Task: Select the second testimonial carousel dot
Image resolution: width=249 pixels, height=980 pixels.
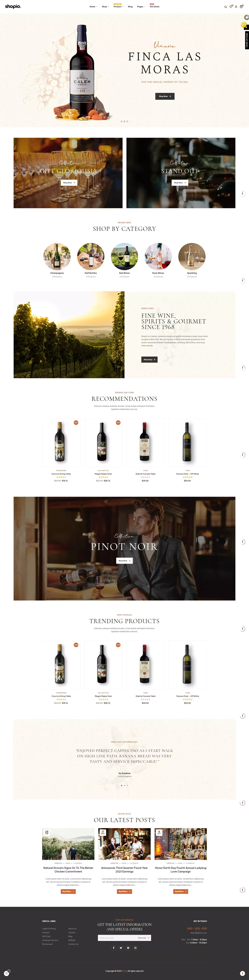Action: coord(124,785)
